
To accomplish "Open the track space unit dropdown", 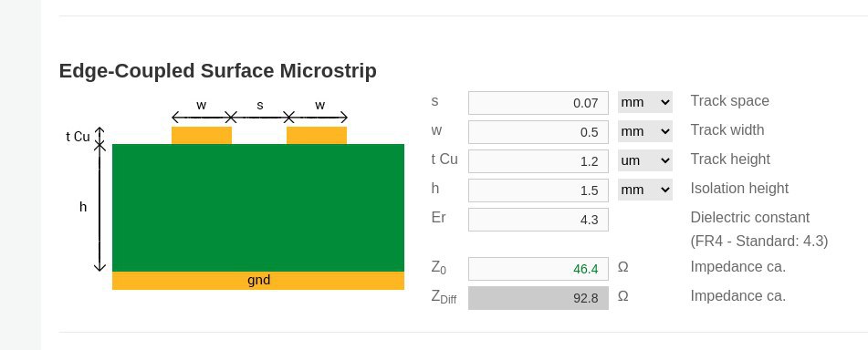I will 645,102.
